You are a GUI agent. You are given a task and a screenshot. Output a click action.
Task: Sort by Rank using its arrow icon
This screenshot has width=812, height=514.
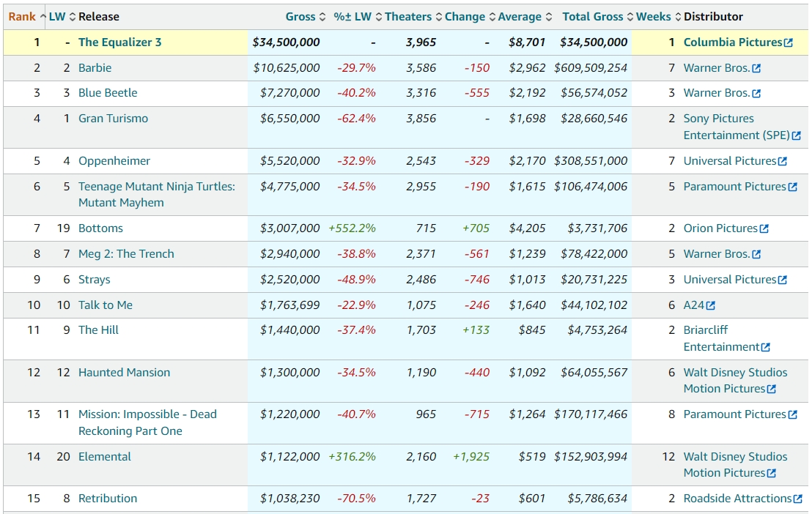click(43, 17)
